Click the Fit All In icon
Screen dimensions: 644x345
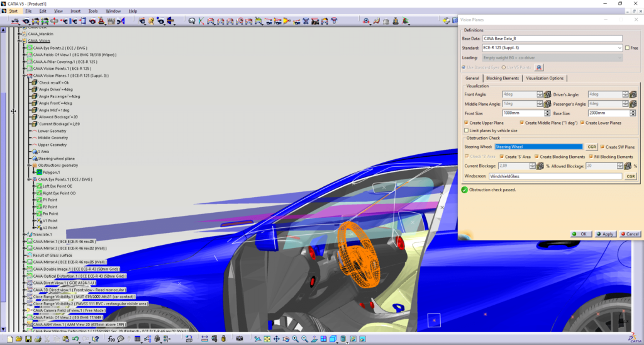(267, 339)
